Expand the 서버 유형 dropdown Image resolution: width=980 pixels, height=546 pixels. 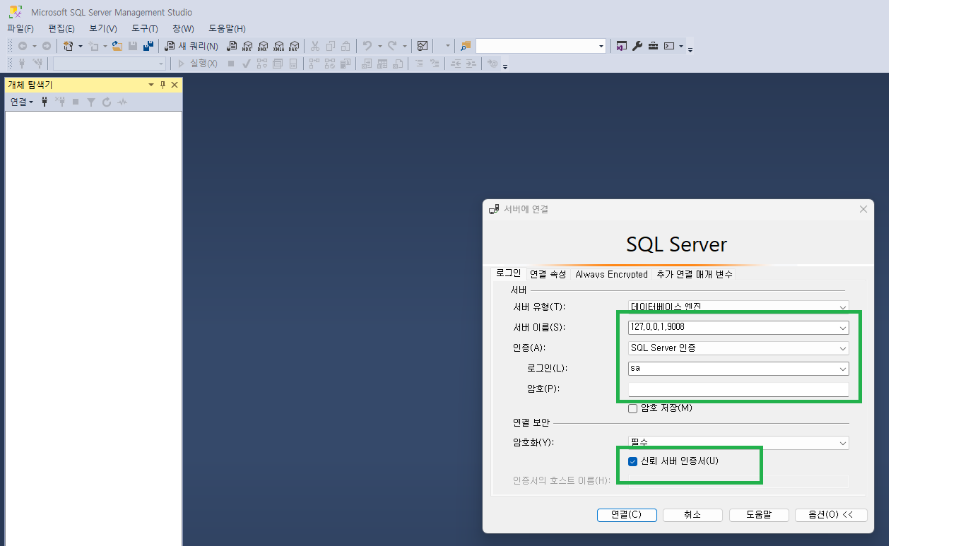843,307
